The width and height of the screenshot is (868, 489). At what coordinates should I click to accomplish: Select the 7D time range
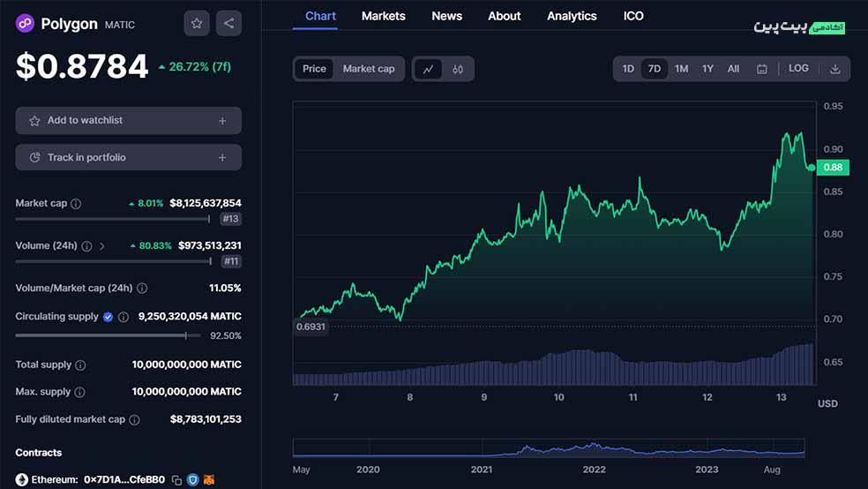tap(655, 69)
